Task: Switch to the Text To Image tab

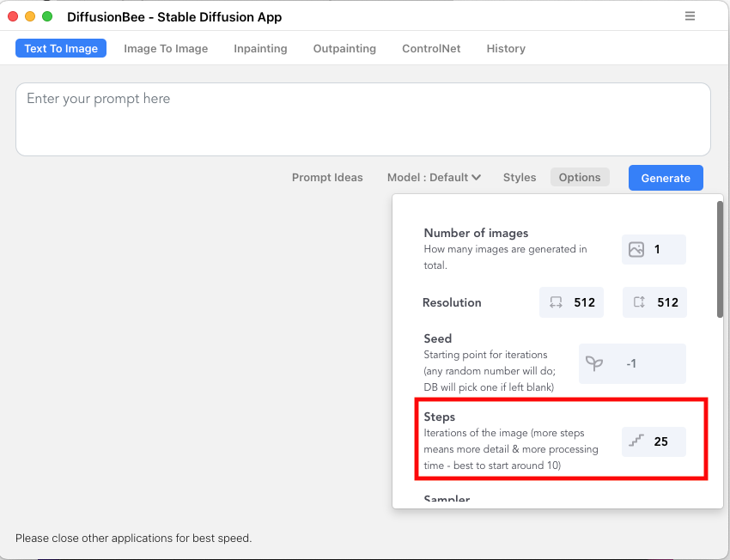Action: (61, 48)
